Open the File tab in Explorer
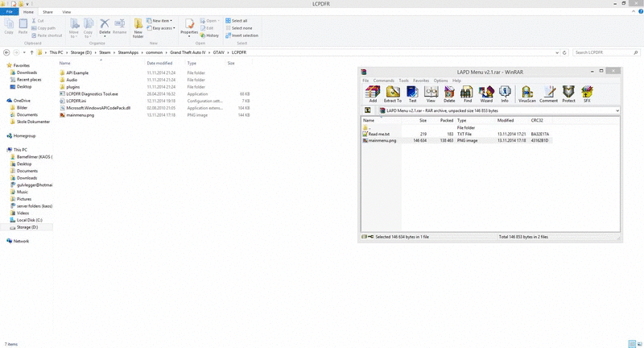The height and width of the screenshot is (348, 644). point(9,12)
